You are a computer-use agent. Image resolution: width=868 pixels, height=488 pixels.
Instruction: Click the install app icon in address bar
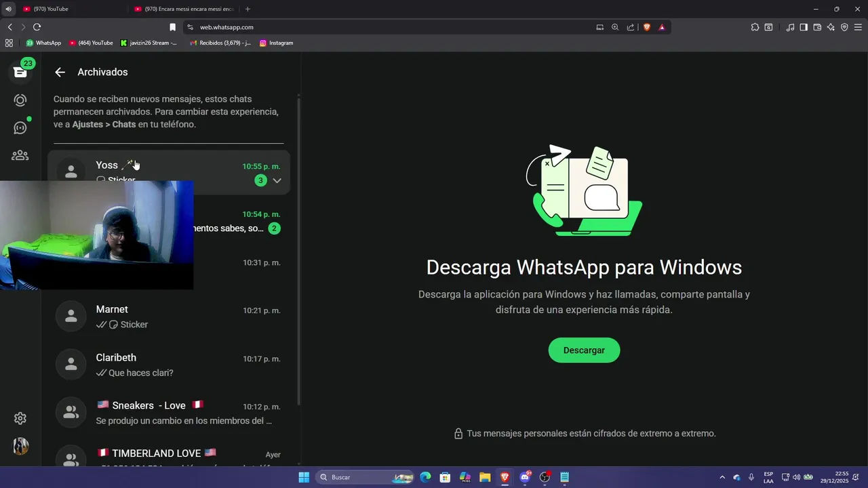[599, 27]
